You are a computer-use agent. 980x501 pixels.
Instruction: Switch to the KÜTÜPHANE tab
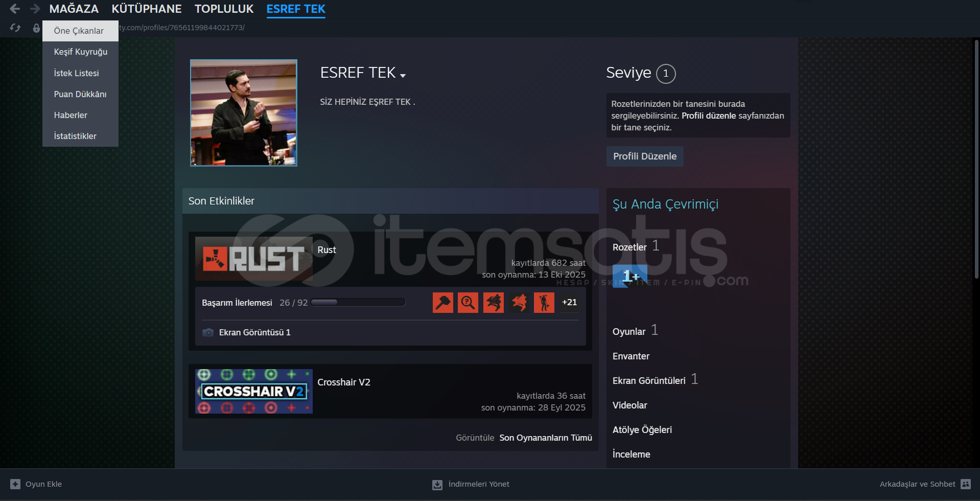pos(147,9)
